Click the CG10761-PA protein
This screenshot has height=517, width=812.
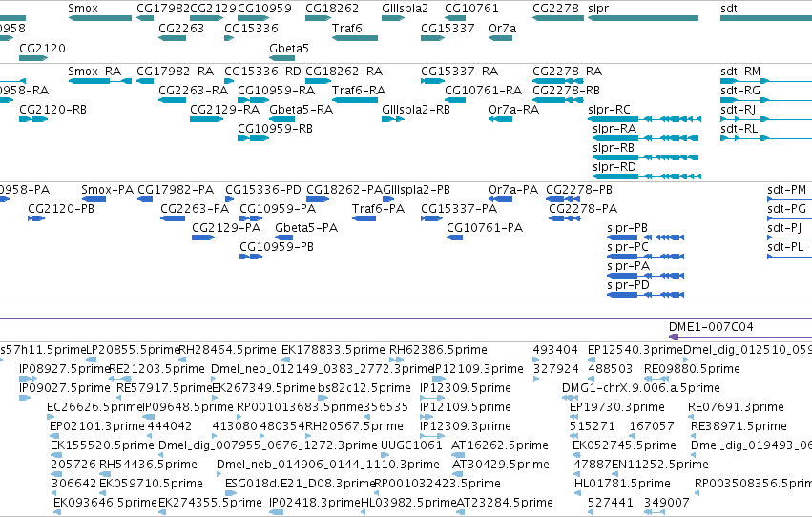455,238
